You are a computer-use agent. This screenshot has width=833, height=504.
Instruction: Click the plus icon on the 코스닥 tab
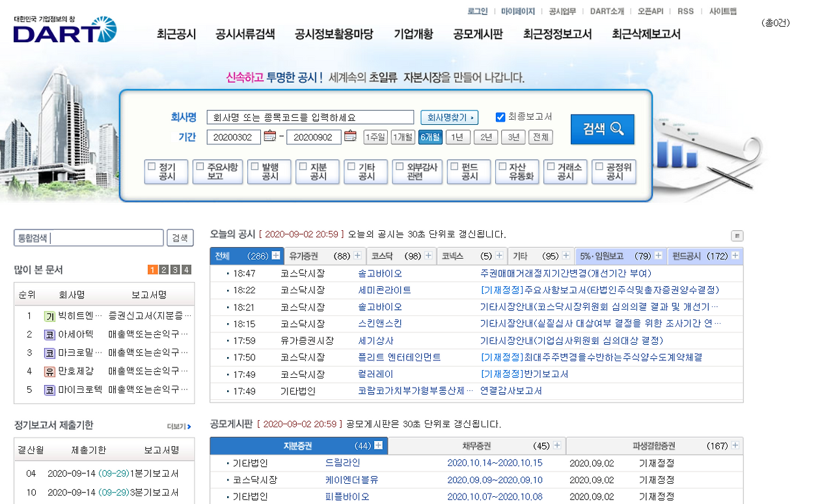(x=429, y=256)
